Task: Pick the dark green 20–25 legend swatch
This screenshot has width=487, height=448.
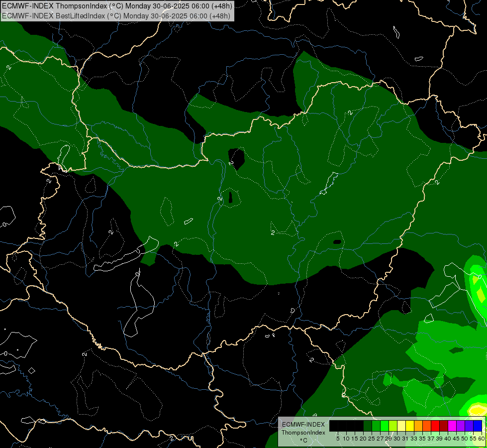Action: tap(368, 426)
